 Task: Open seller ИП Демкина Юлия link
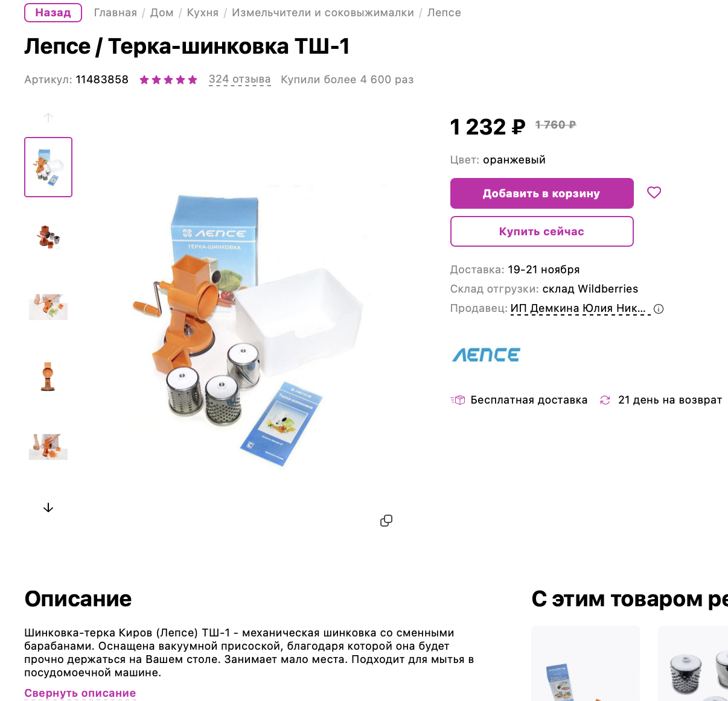click(578, 308)
